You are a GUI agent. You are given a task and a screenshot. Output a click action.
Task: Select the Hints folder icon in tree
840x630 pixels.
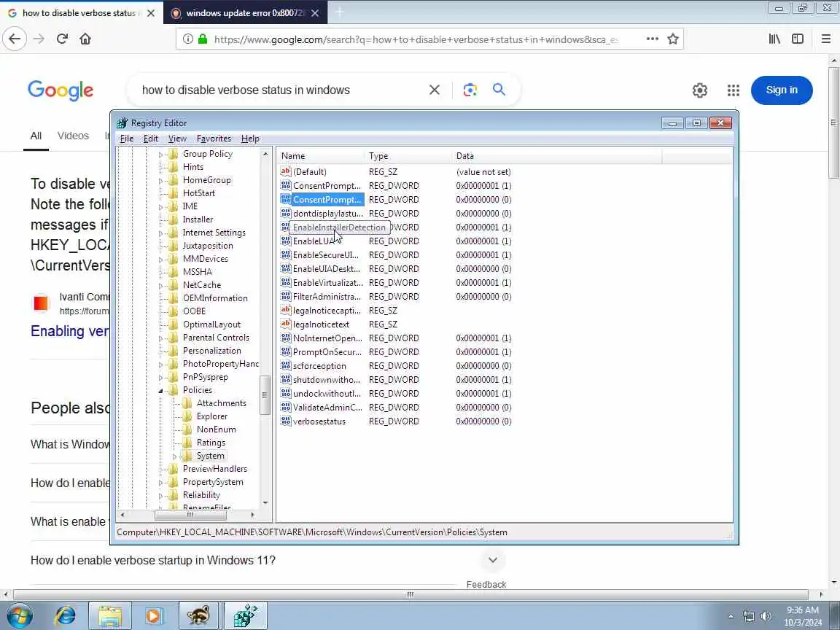point(174,167)
